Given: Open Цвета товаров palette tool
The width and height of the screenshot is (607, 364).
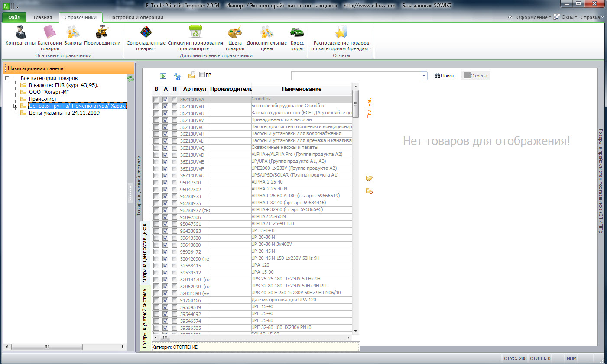Looking at the screenshot, I should click(x=235, y=38).
